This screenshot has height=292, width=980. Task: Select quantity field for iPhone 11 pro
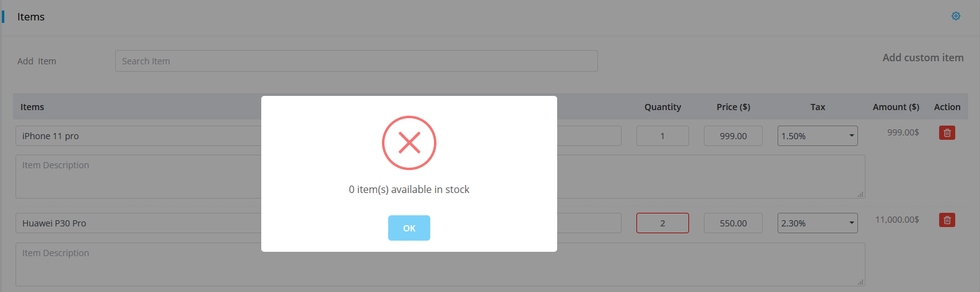point(662,136)
